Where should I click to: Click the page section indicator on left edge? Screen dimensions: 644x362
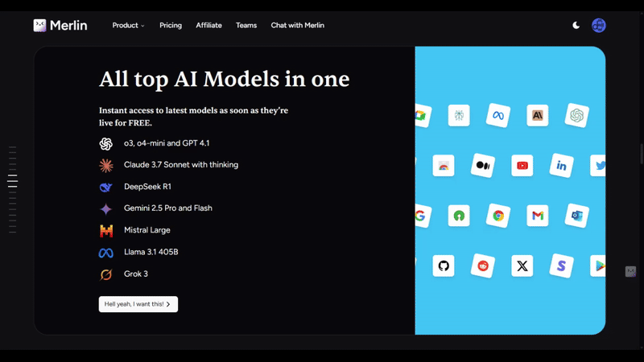point(13,189)
